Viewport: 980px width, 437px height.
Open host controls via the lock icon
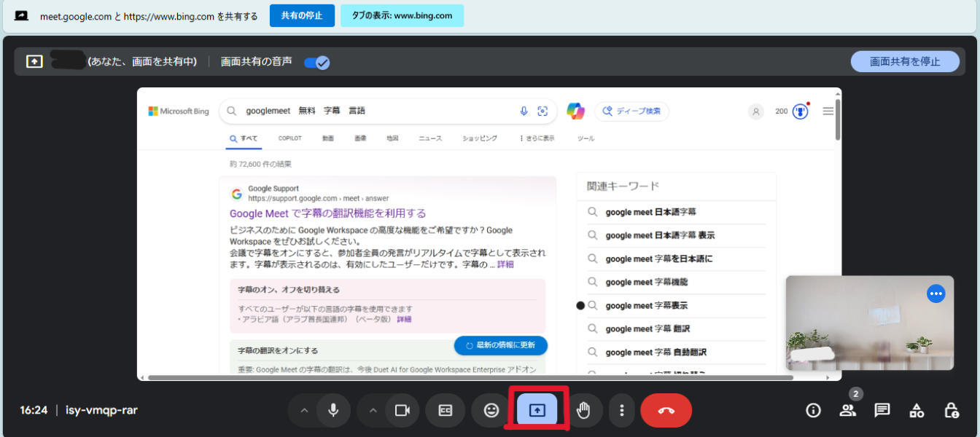click(954, 410)
